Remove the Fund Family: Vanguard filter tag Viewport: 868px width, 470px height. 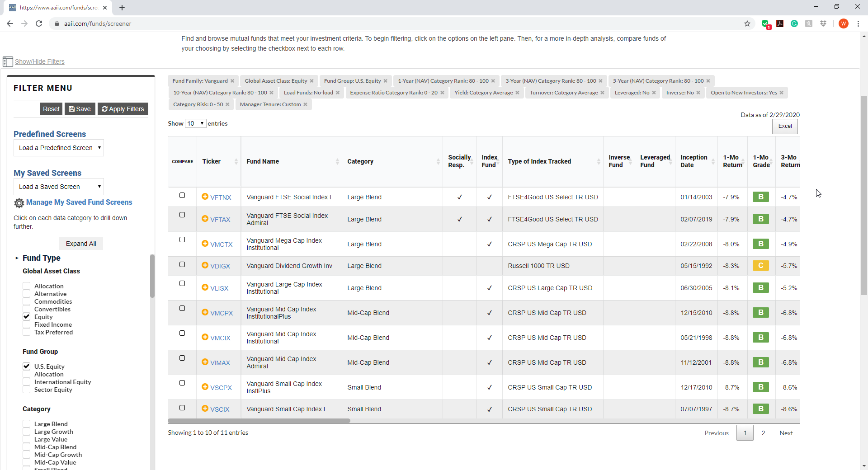pyautogui.click(x=232, y=81)
